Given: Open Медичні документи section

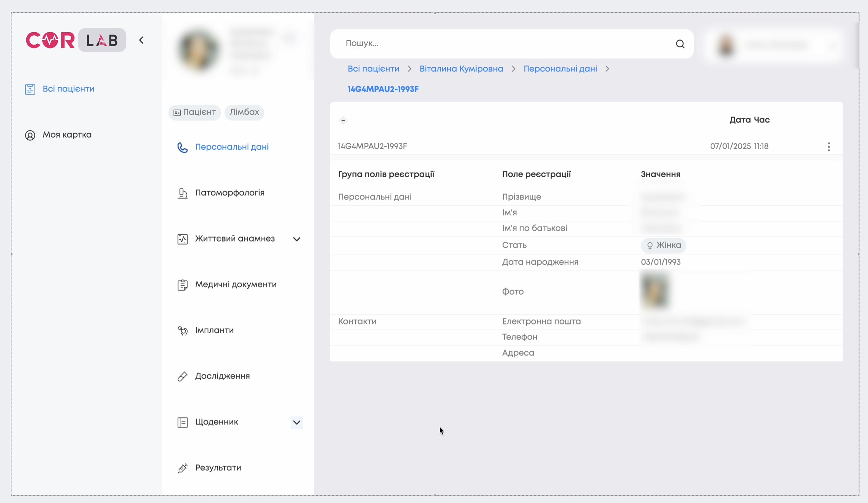Looking at the screenshot, I should [x=236, y=284].
